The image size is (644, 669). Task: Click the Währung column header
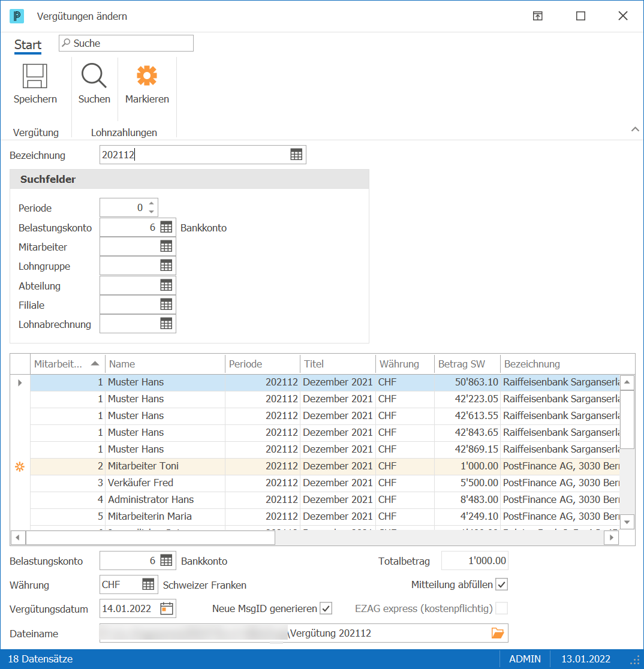coord(405,364)
